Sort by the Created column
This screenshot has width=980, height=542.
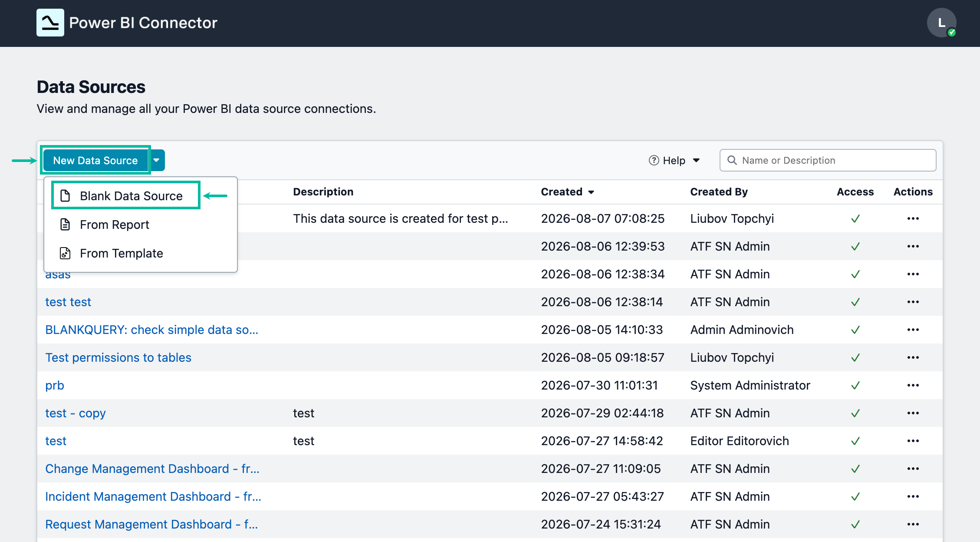coord(567,192)
